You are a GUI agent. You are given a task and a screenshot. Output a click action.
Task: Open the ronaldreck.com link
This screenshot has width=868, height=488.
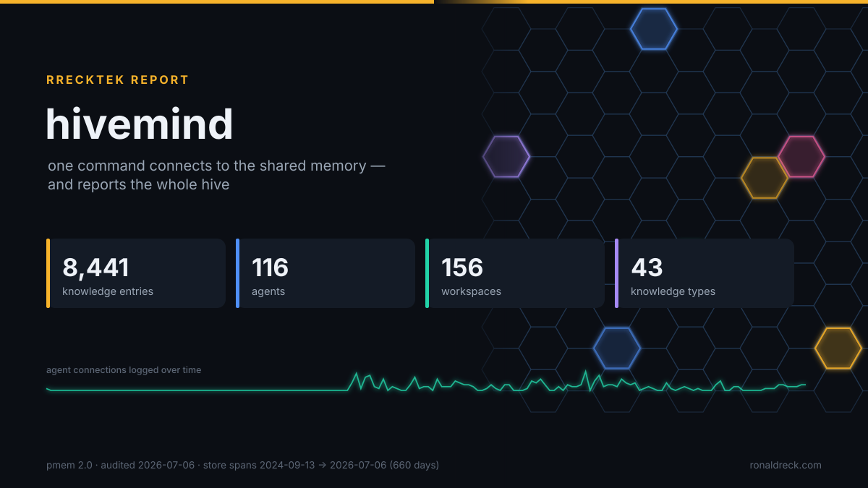click(786, 466)
